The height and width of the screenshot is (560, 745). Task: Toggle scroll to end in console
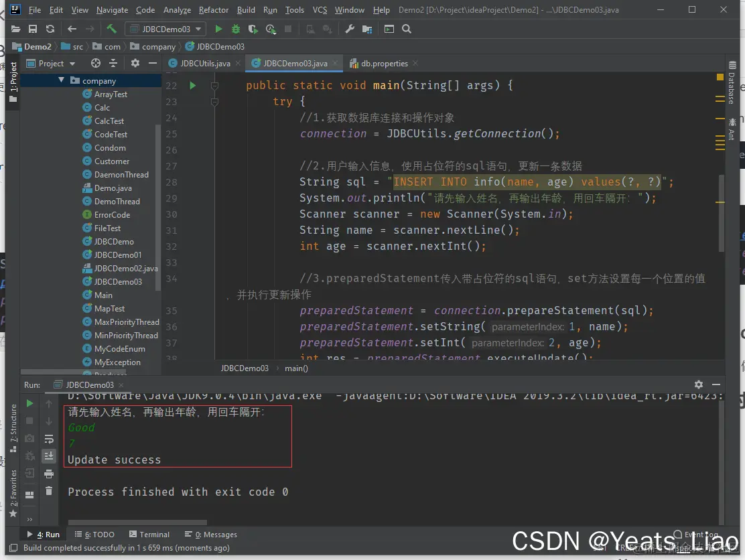point(48,456)
